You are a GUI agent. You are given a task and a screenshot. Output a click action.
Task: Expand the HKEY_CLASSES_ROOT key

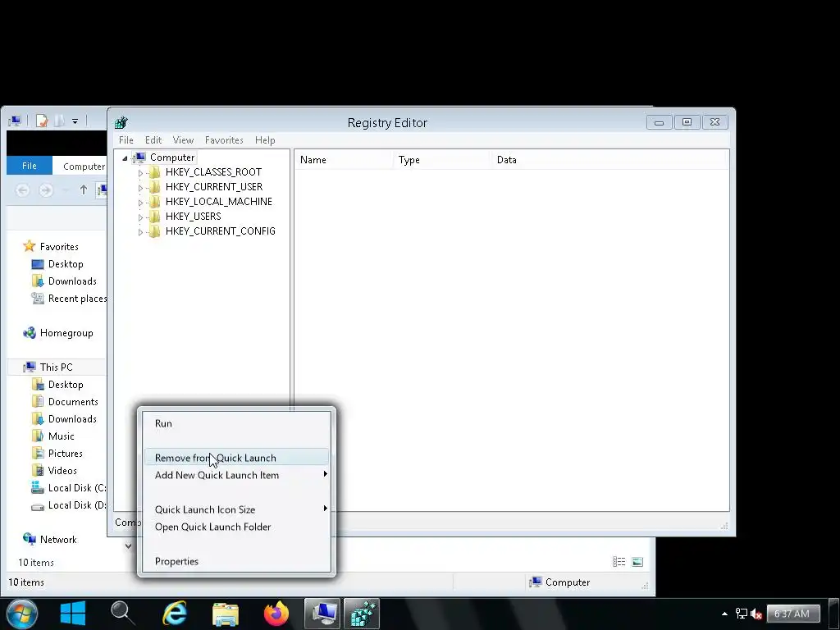point(140,173)
